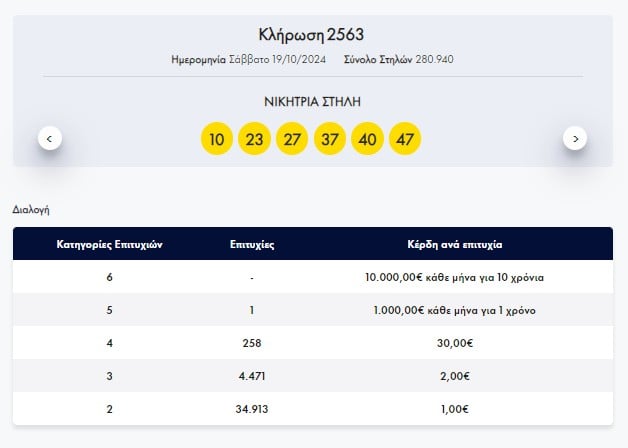Click the Διαλογή label

point(31,210)
